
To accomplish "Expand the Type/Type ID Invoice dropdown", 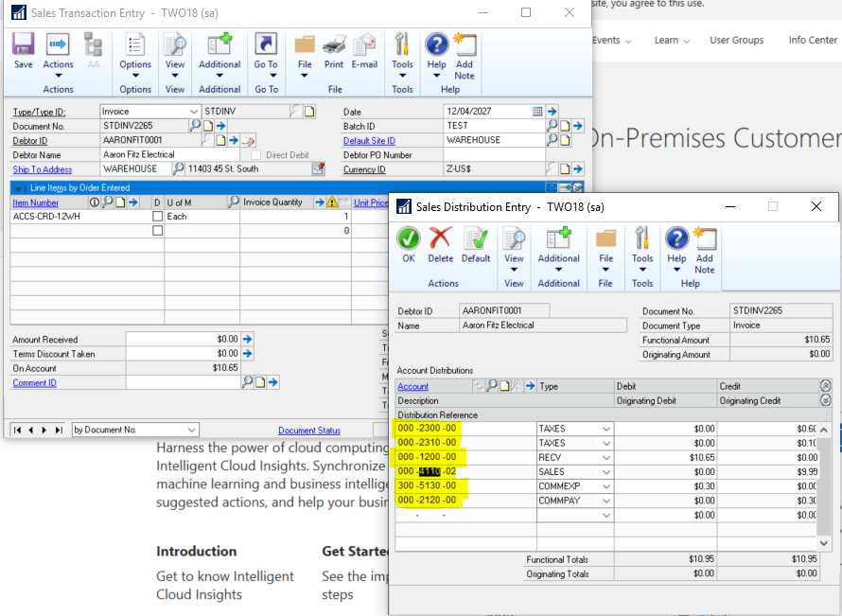I will click(194, 112).
